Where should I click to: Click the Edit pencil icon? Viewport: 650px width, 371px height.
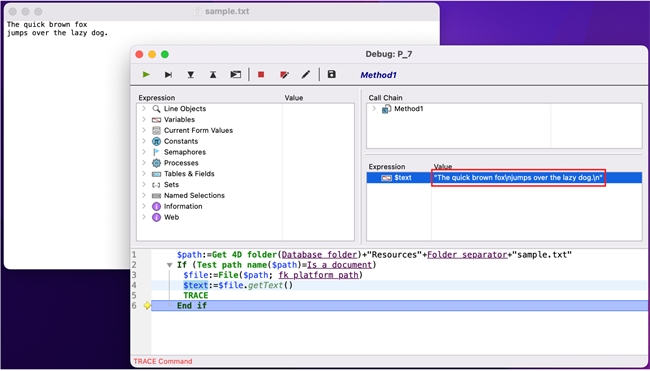tap(306, 75)
